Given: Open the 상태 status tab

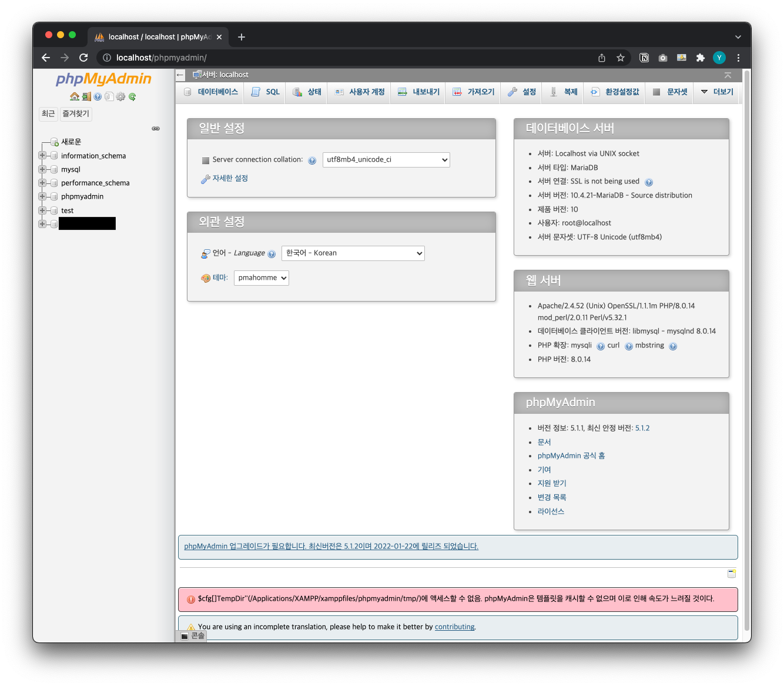Looking at the screenshot, I should [307, 92].
